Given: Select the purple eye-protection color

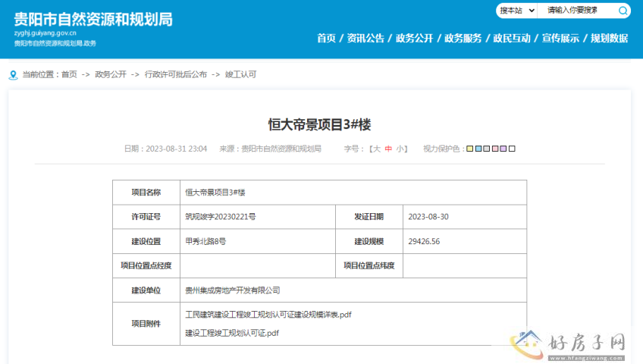Looking at the screenshot, I should pos(503,149).
